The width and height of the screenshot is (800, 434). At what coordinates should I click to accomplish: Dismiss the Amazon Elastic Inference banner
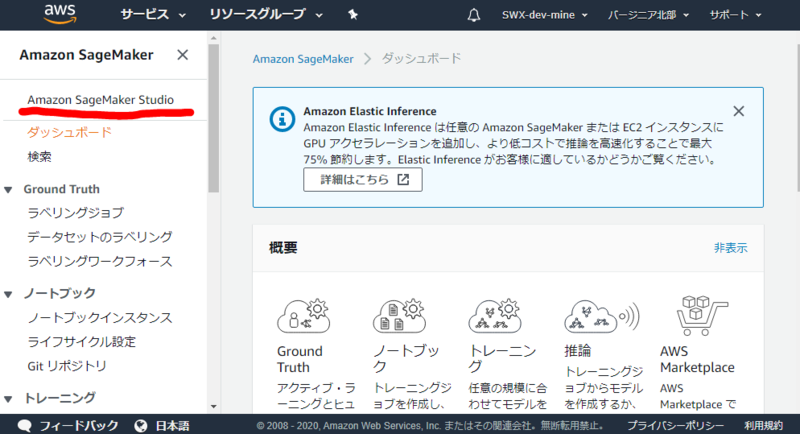coord(738,111)
